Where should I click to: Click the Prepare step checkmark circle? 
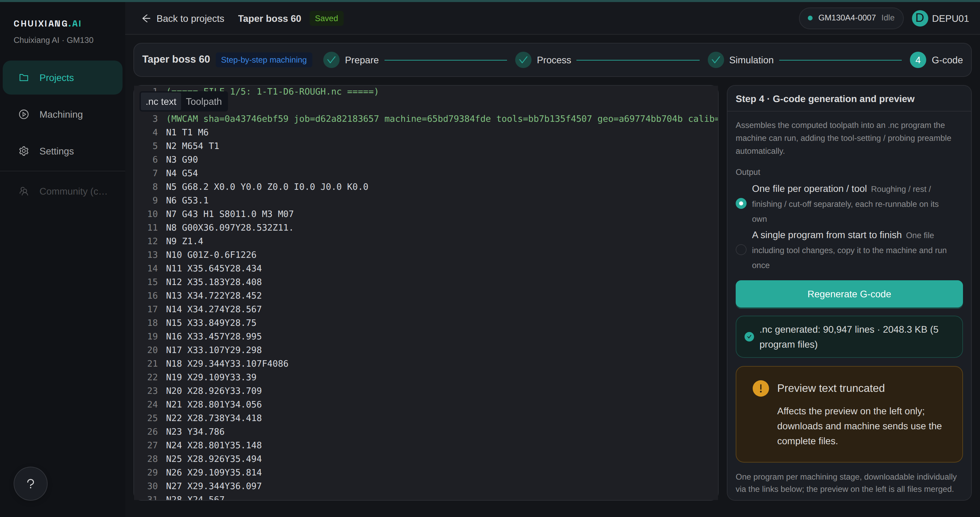pyautogui.click(x=331, y=60)
